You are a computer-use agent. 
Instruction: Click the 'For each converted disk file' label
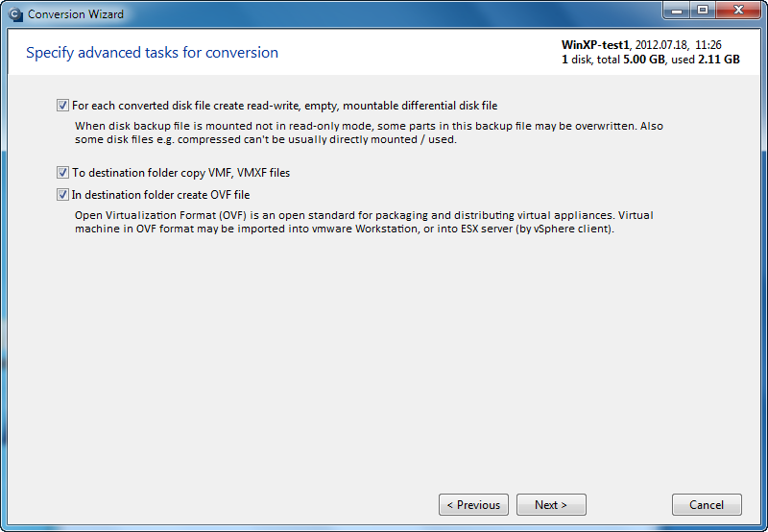coord(284,106)
